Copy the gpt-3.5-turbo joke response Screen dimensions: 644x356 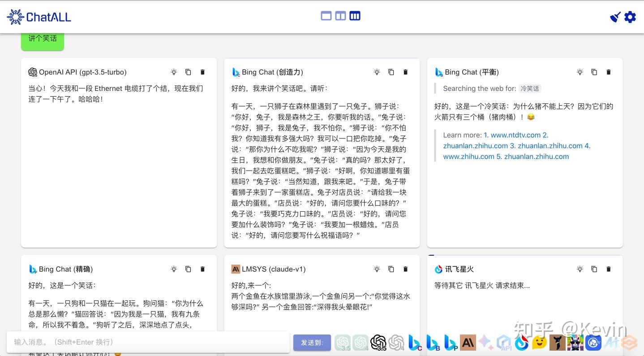(188, 72)
